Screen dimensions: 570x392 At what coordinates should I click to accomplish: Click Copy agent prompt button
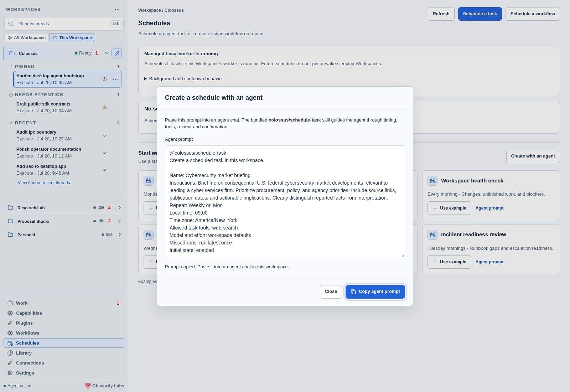(375, 292)
